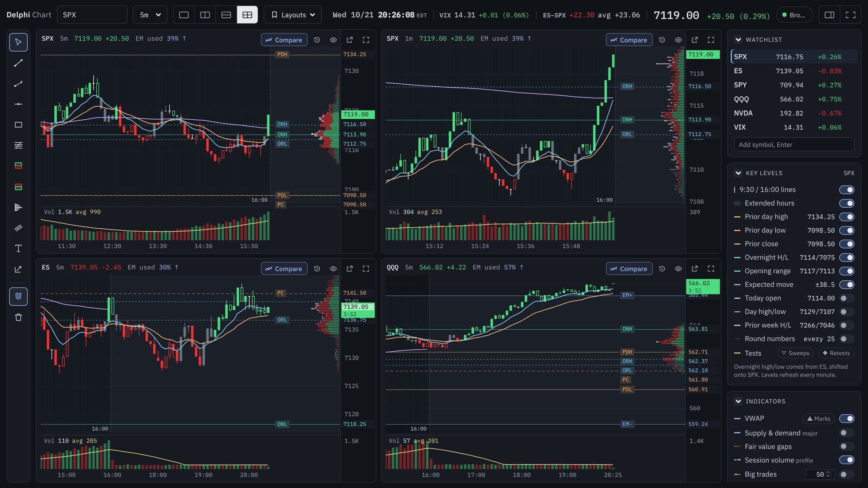
Task: Toggle the magnet snap tool
Action: pos(18,296)
